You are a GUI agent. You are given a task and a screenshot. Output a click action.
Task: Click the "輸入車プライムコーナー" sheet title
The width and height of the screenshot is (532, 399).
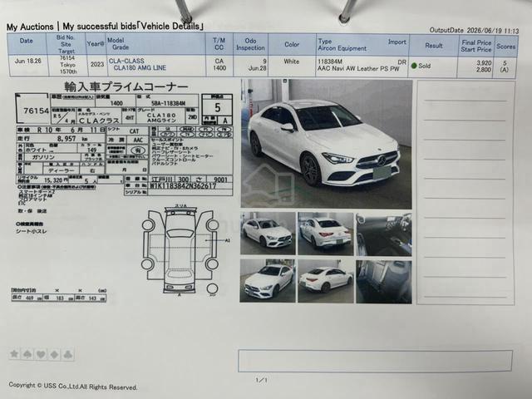tap(126, 86)
